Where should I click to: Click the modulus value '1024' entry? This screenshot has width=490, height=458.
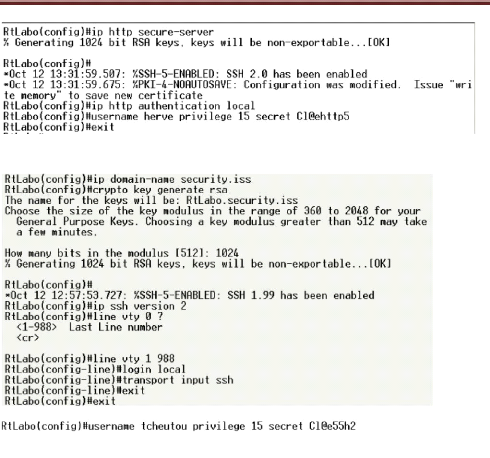click(x=227, y=253)
